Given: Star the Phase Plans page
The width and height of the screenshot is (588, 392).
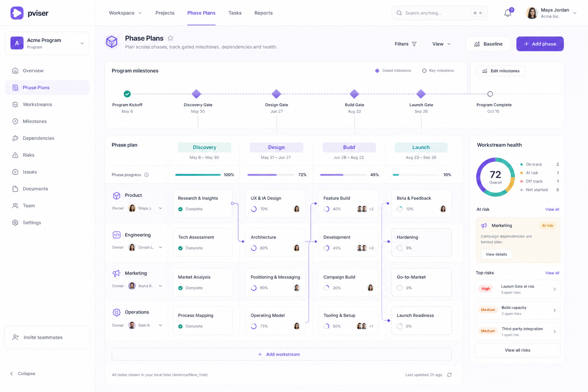Looking at the screenshot, I should [x=170, y=38].
